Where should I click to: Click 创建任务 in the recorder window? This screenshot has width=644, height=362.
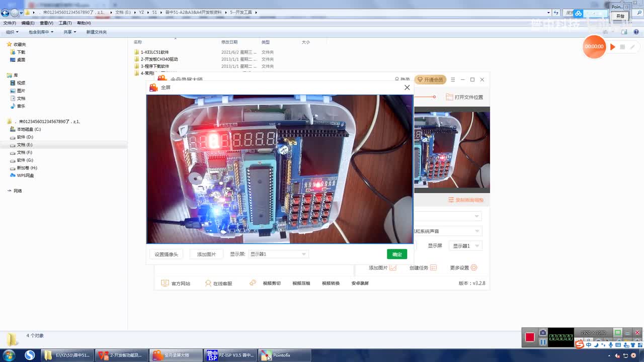[423, 268]
